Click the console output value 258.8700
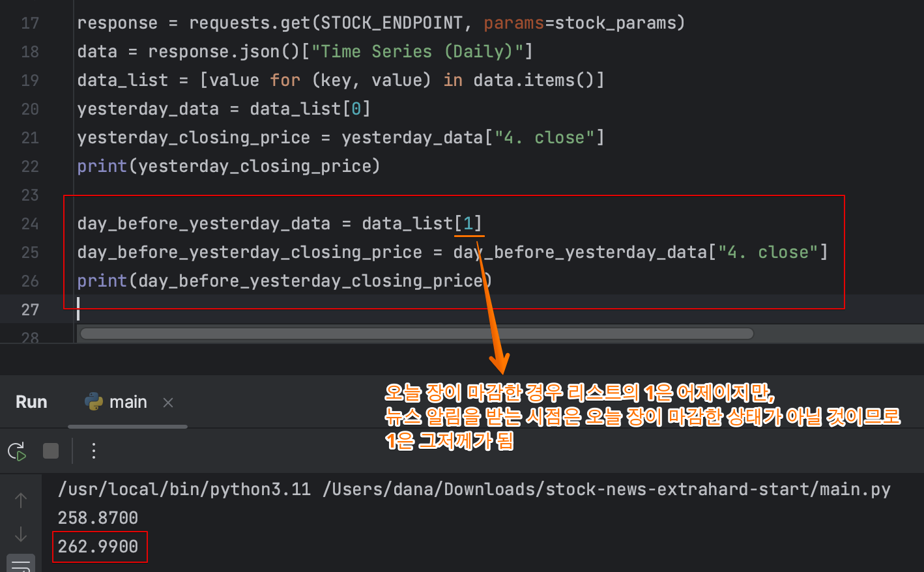This screenshot has height=572, width=924. coord(98,518)
